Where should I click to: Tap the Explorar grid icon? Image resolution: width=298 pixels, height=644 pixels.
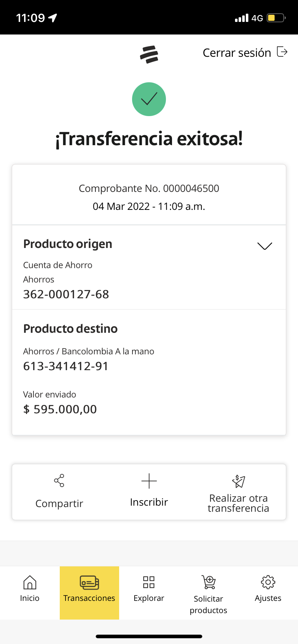coord(149,582)
